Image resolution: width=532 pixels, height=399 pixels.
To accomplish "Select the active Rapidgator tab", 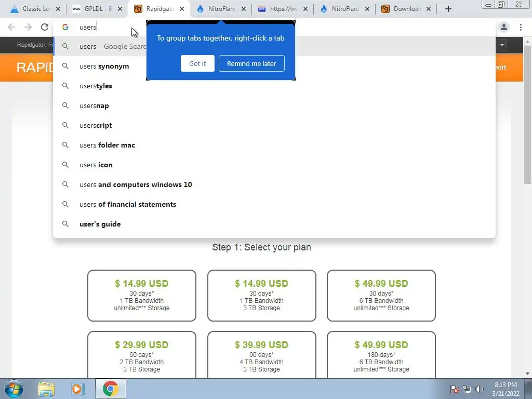I will click(x=159, y=9).
